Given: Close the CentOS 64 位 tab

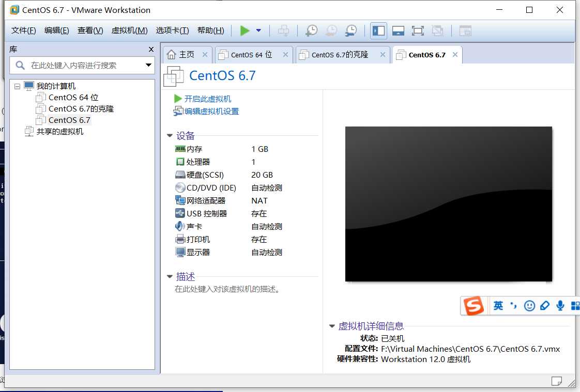Looking at the screenshot, I should (285, 55).
